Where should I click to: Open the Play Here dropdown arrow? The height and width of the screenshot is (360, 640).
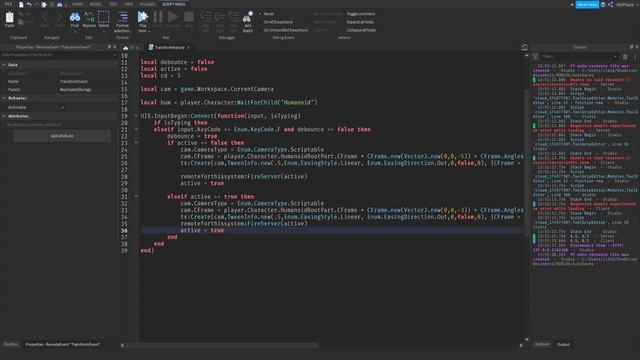click(149, 31)
